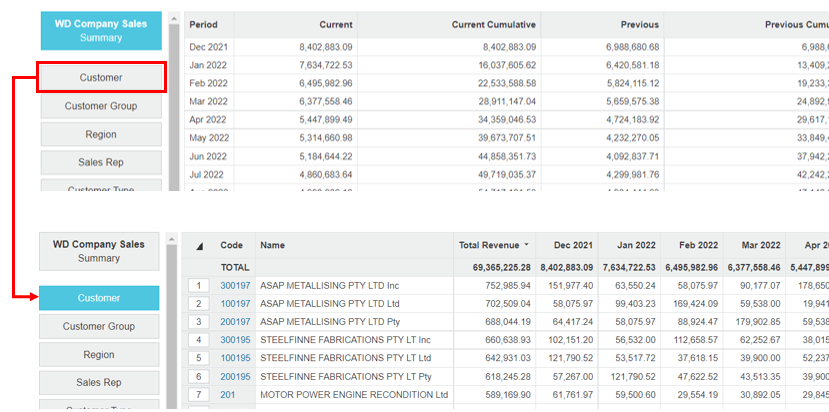
Task: Select row number 4 box in customer table
Action: click(200, 340)
